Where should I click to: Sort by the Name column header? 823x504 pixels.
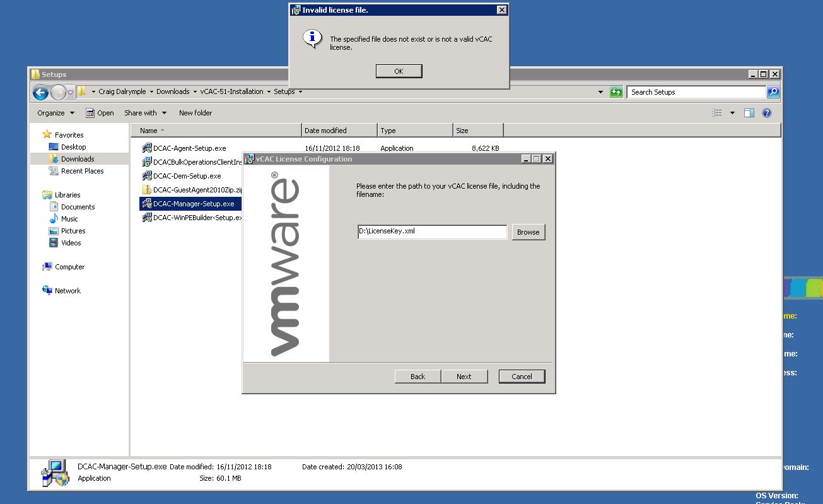pyautogui.click(x=216, y=131)
